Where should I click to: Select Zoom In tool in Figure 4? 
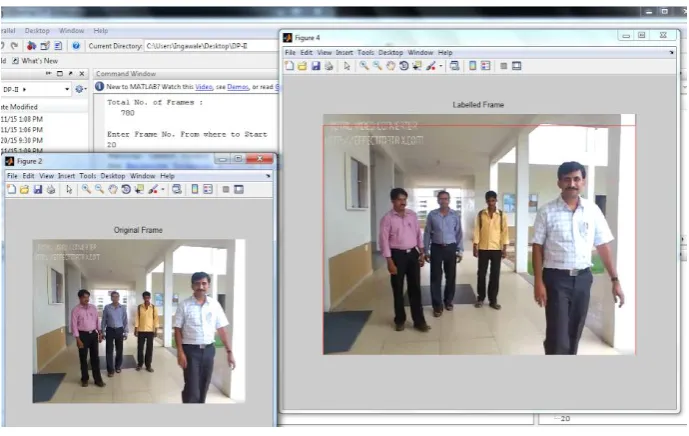click(364, 66)
